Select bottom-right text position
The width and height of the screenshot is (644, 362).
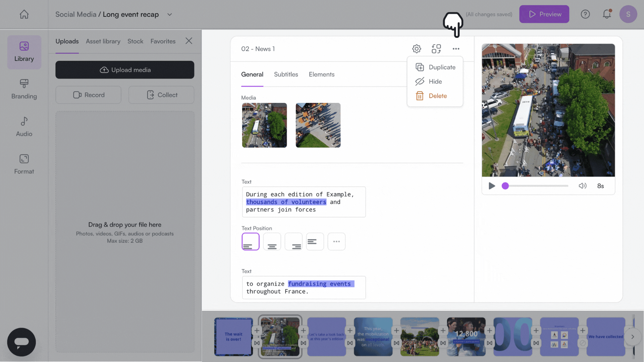[293, 242]
